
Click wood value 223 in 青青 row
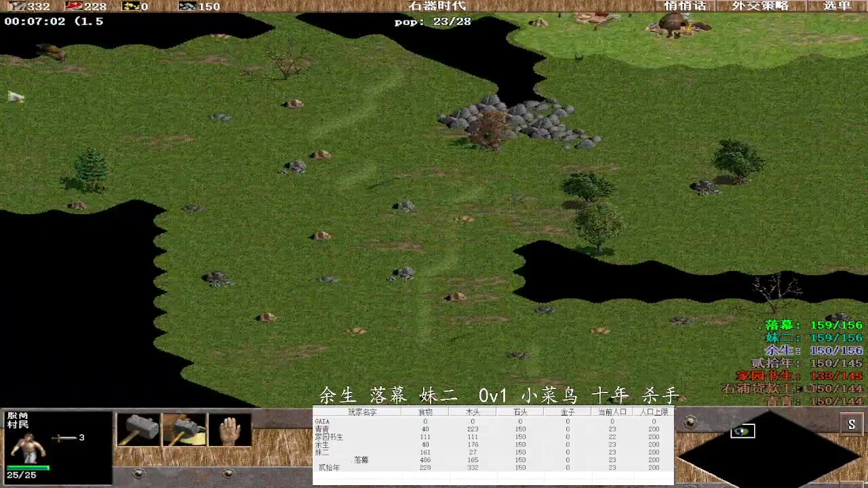pyautogui.click(x=473, y=430)
